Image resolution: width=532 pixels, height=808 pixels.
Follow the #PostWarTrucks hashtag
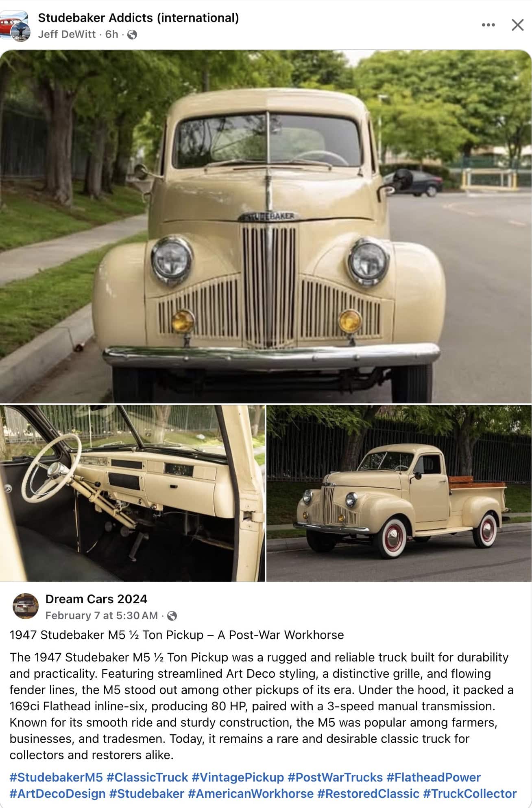coord(335,777)
